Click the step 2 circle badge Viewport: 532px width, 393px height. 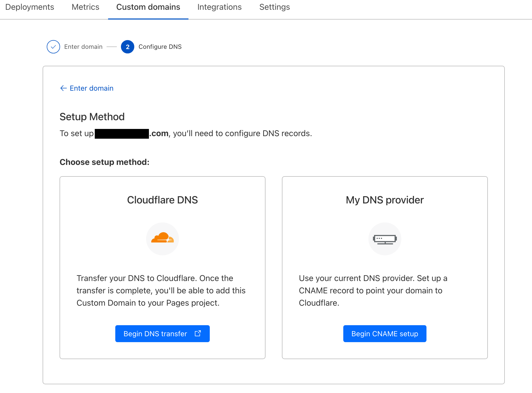tap(128, 47)
